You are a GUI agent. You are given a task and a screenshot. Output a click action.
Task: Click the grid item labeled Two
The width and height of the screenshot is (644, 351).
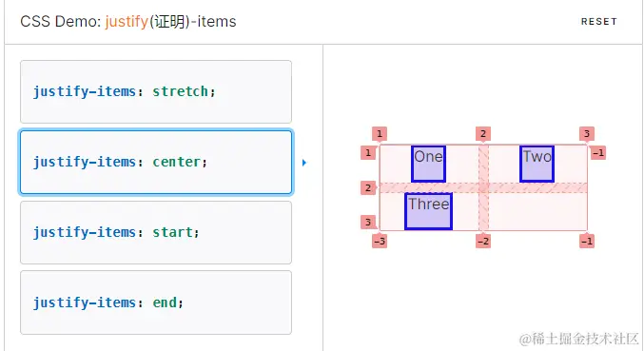[x=537, y=164]
